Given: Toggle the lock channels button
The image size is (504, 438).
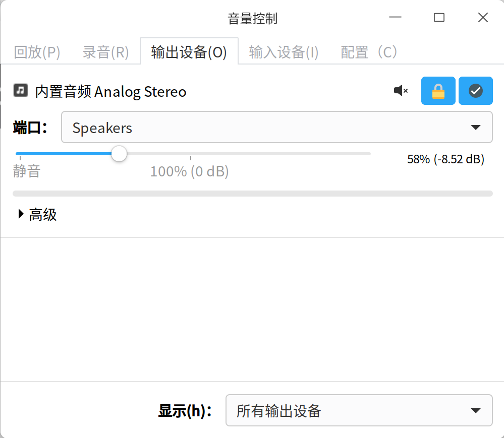Looking at the screenshot, I should pos(438,91).
